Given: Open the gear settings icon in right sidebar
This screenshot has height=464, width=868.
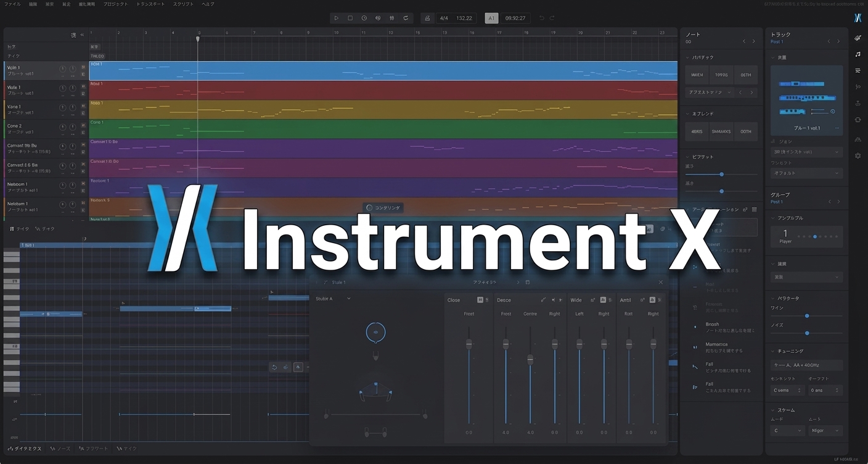Looking at the screenshot, I should 858,156.
